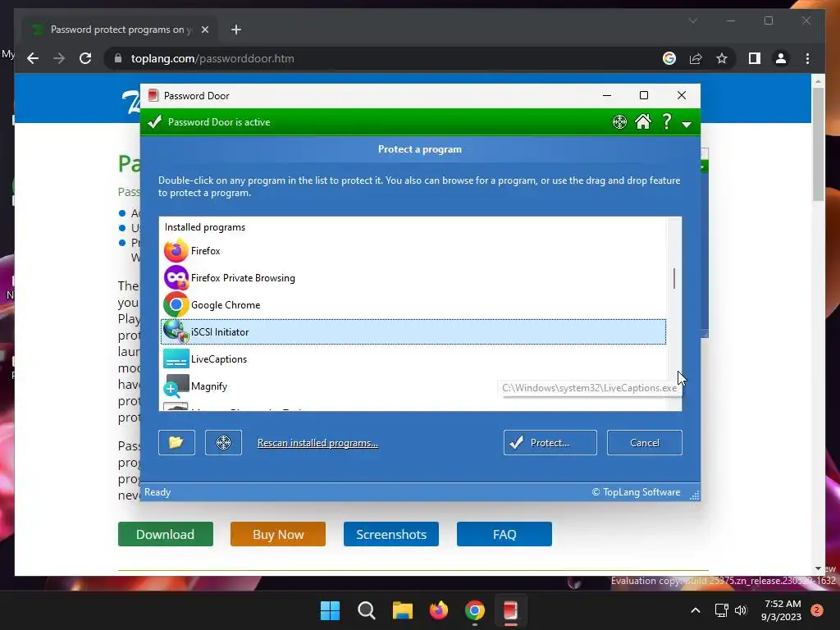The image size is (840, 630).
Task: Open the Chrome three-dot menu
Action: pyautogui.click(x=807, y=58)
